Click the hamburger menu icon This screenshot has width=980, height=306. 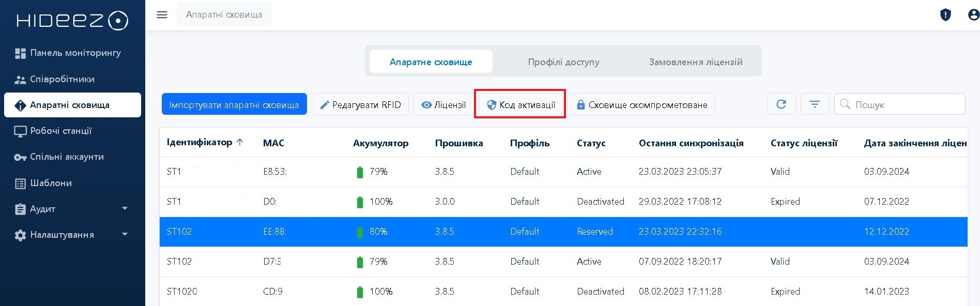point(162,14)
